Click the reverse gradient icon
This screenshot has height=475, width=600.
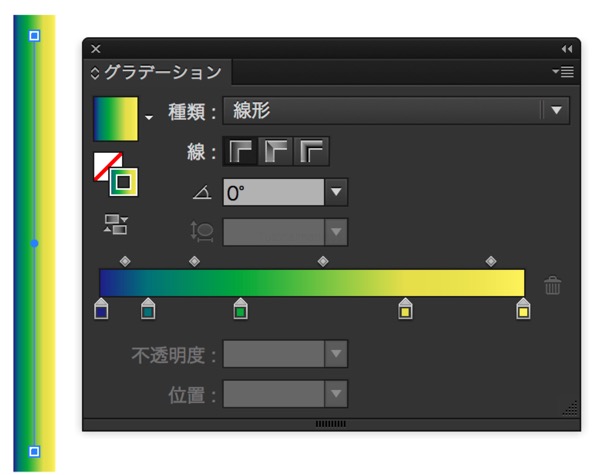(115, 224)
